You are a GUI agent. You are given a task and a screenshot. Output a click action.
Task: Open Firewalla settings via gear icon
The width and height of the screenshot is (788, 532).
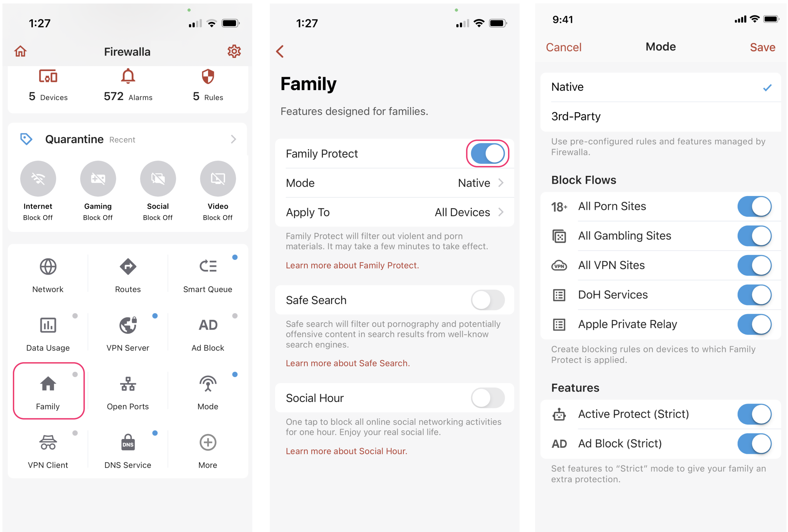point(234,50)
